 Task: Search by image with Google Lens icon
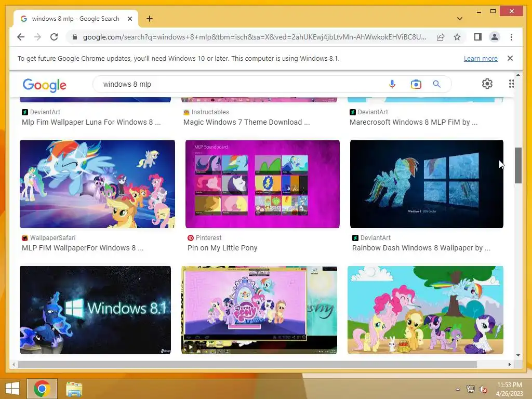pos(416,84)
